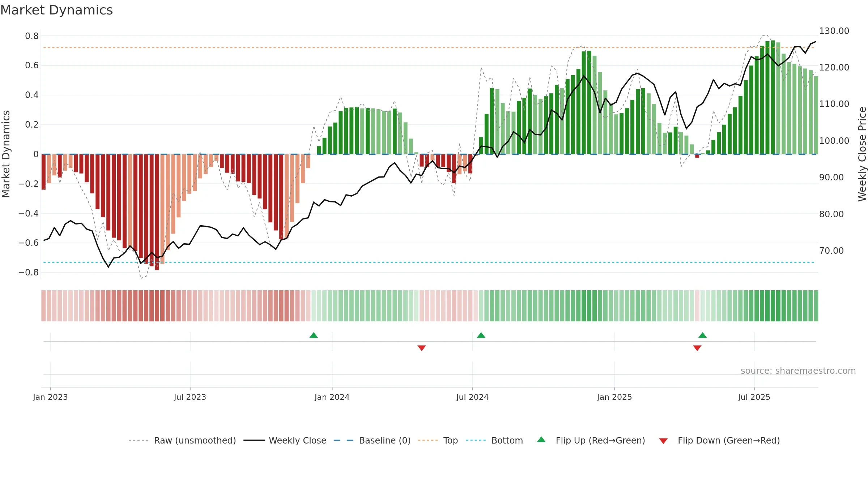Click the Top legend entry

(438, 440)
